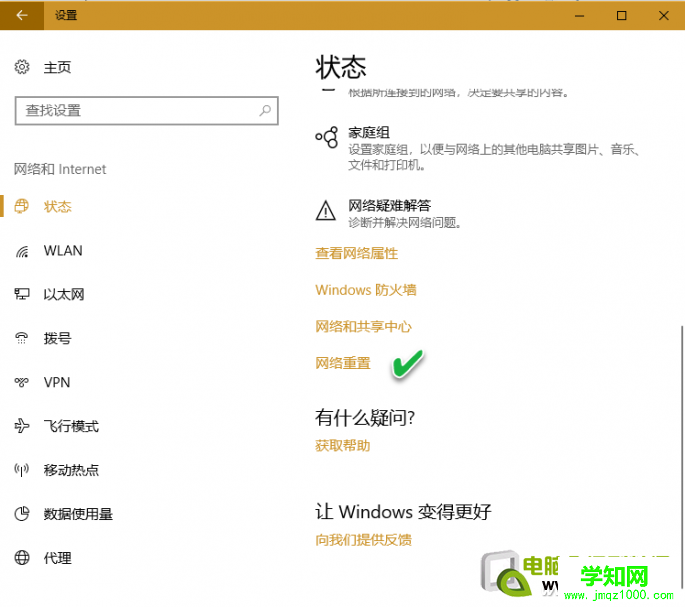Click the 有什么疑问? heading
This screenshot has height=607, width=685.
coord(364,417)
